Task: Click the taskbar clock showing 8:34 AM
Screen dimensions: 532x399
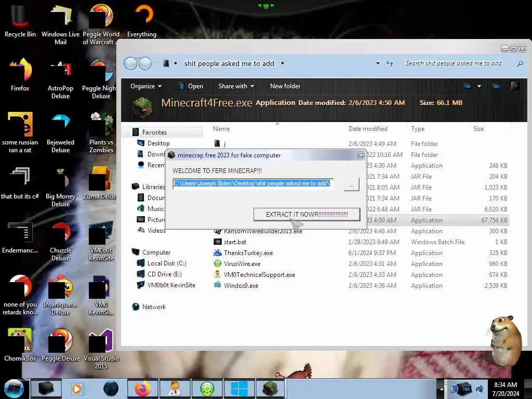Action: pyautogui.click(x=506, y=389)
